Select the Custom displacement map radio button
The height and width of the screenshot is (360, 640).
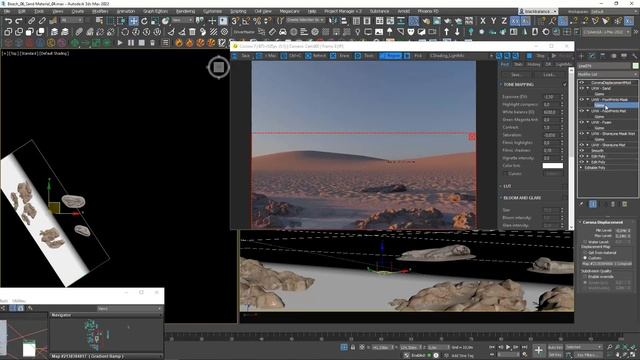pyautogui.click(x=585, y=258)
